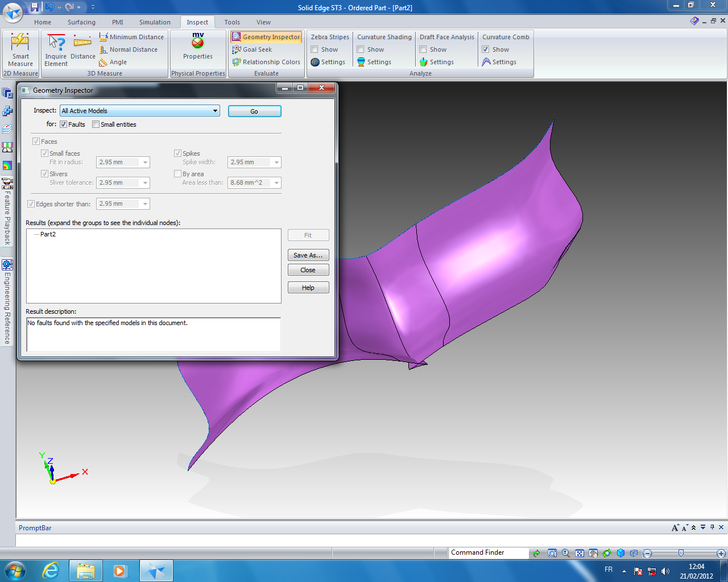Toggle Curvature Shading Show checkbox
728x582 pixels.
tap(361, 49)
